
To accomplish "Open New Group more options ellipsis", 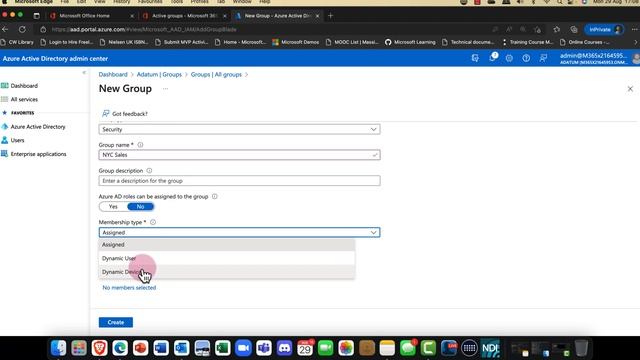I will point(165,89).
